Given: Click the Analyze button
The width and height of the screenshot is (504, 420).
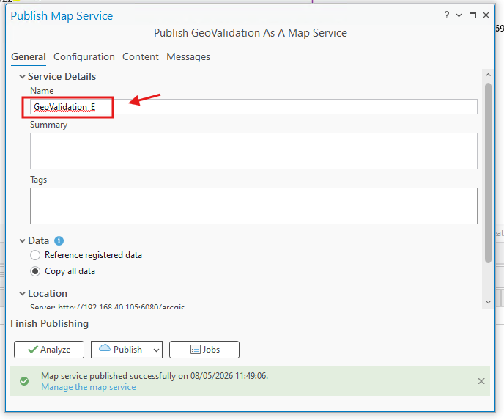Looking at the screenshot, I should tap(49, 350).
